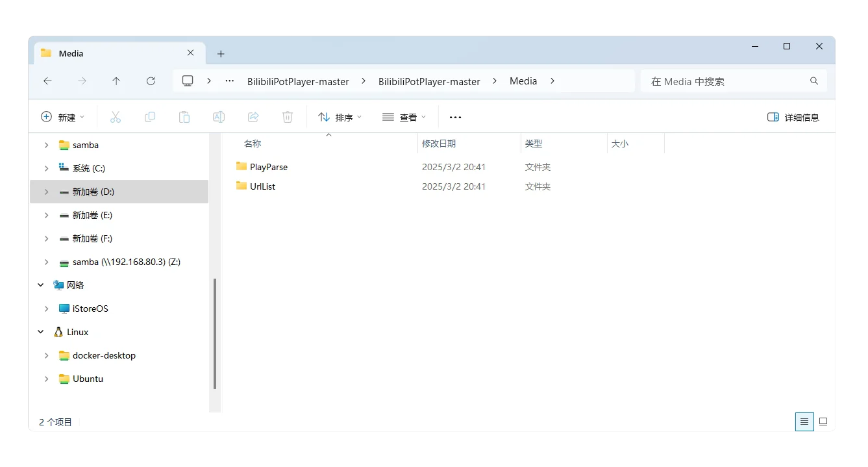
Task: Click the 修改日期 column header
Action: [x=439, y=144]
